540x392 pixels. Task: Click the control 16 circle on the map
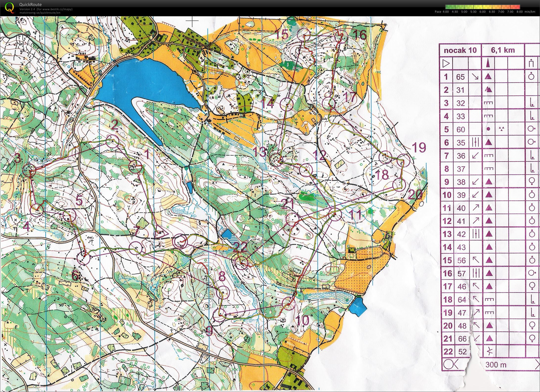[x=341, y=36]
